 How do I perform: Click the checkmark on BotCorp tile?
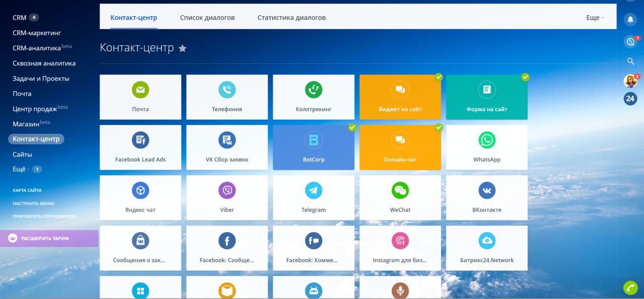click(x=352, y=127)
